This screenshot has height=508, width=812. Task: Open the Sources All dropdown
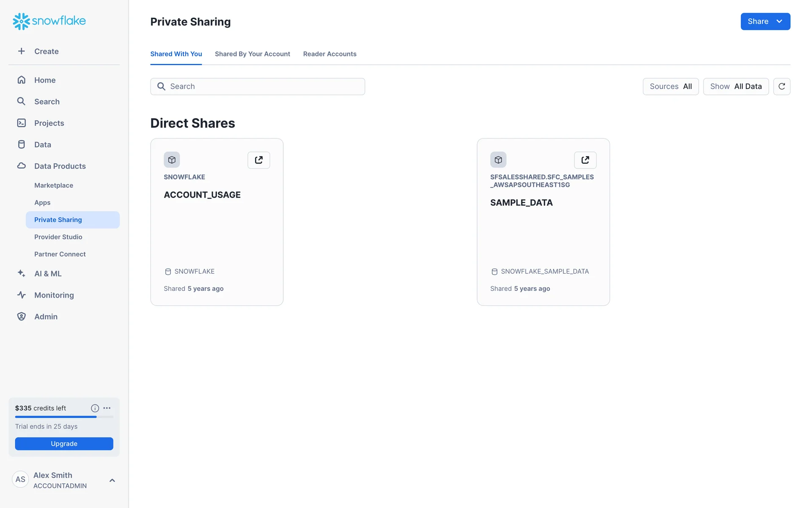[670, 86]
